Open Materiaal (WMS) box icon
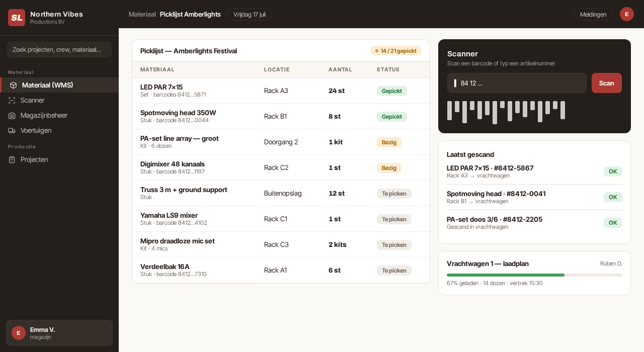Image resolution: width=644 pixels, height=352 pixels. (14, 85)
